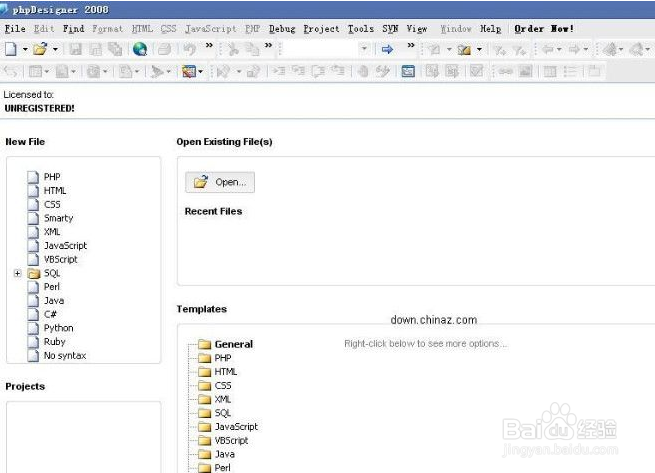Open the Tools menu

(x=361, y=29)
